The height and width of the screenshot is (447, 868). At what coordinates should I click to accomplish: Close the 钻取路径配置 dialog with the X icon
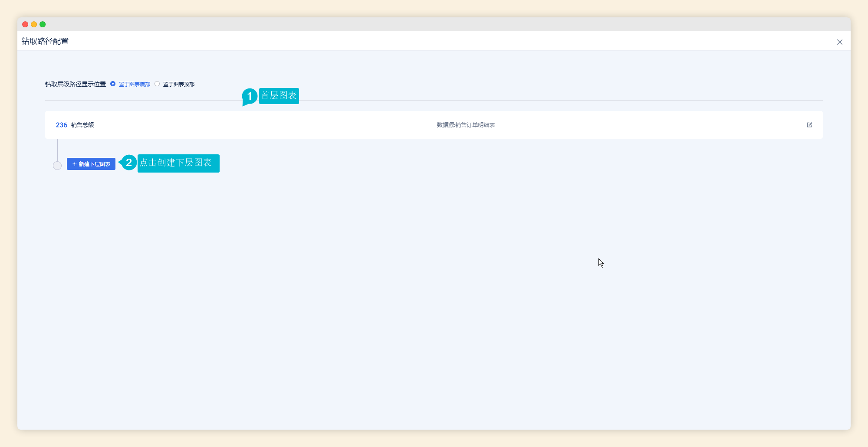[x=840, y=42]
